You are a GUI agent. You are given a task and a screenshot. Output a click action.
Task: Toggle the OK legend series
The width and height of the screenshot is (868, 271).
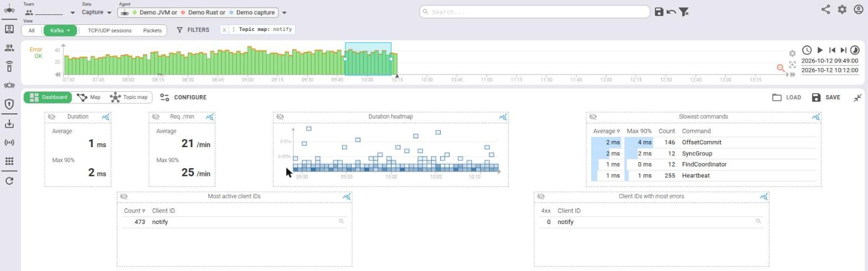tap(38, 56)
